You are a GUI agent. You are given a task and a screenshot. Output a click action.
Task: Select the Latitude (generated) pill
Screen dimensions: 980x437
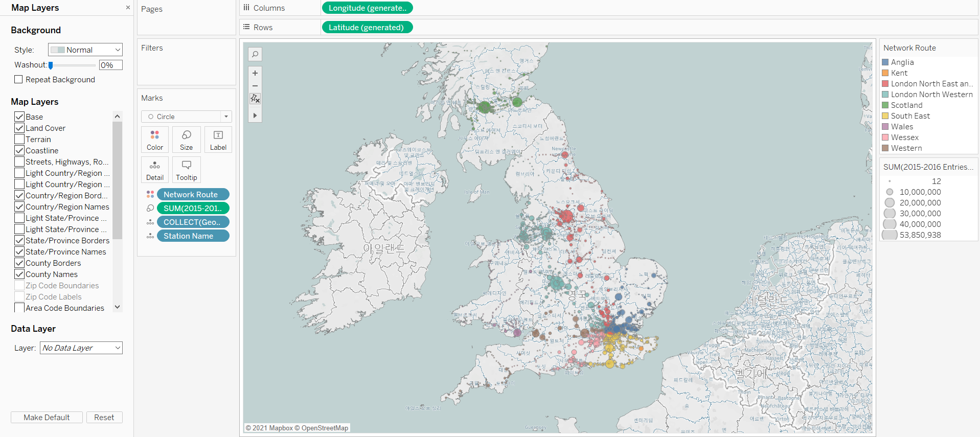(x=367, y=27)
